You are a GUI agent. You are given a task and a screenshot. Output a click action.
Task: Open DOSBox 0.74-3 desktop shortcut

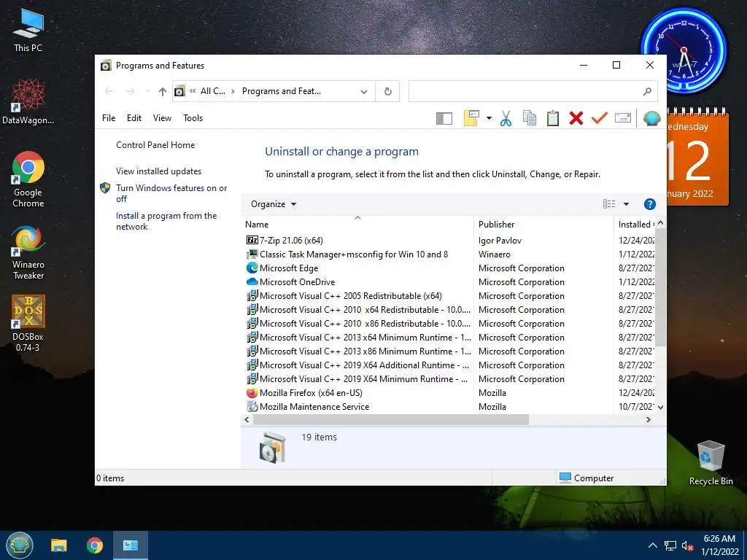point(28,324)
